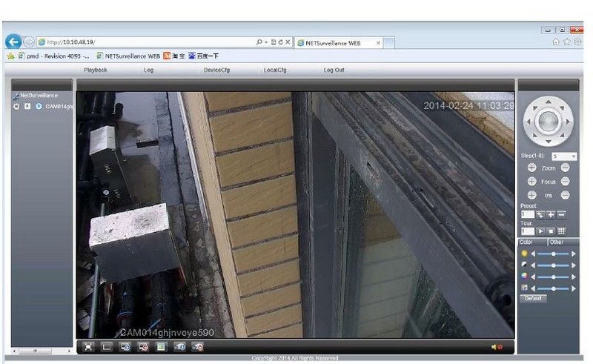Screen dimensions: 593x364
Task: Move camera up-right with PTZ arrow
Action: [x=562, y=108]
